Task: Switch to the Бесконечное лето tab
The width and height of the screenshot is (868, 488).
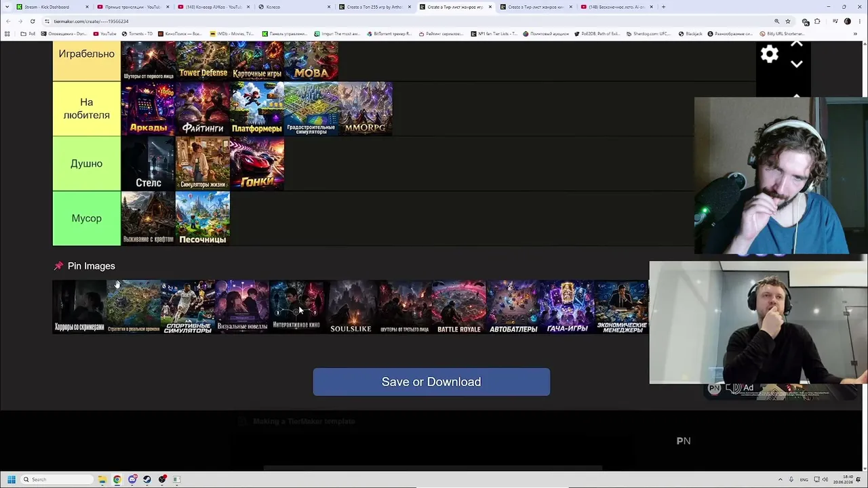Action: click(x=616, y=7)
